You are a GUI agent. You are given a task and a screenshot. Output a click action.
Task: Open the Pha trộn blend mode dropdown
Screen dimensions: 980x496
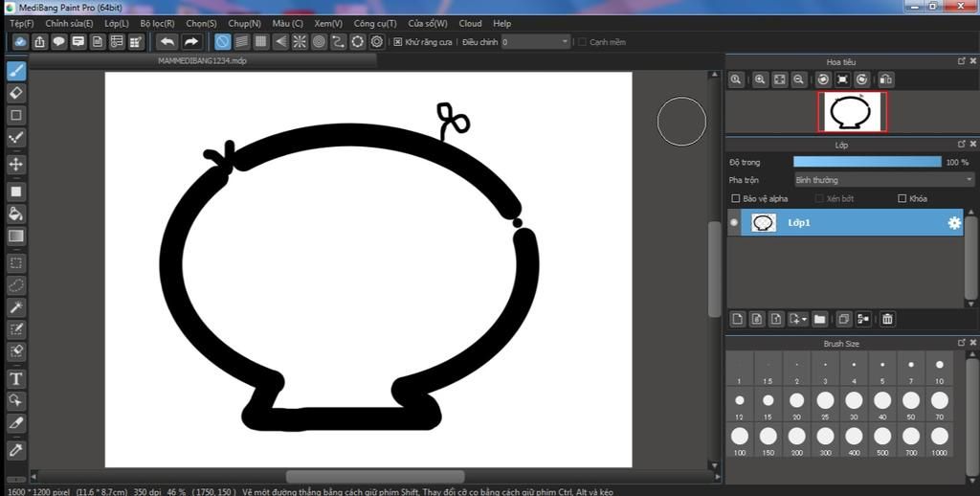pos(883,179)
